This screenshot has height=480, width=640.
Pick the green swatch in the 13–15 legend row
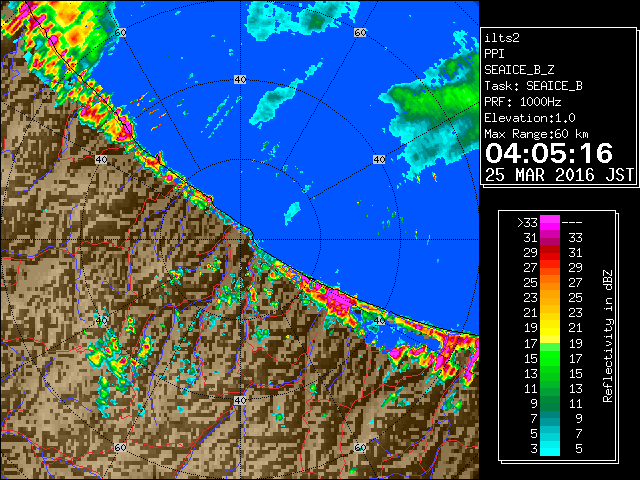[550, 373]
